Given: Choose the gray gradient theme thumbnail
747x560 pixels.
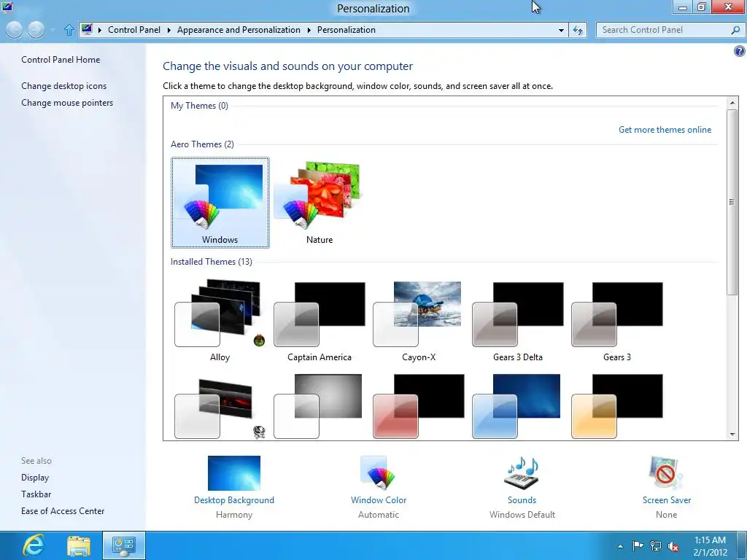Looking at the screenshot, I should point(318,406).
